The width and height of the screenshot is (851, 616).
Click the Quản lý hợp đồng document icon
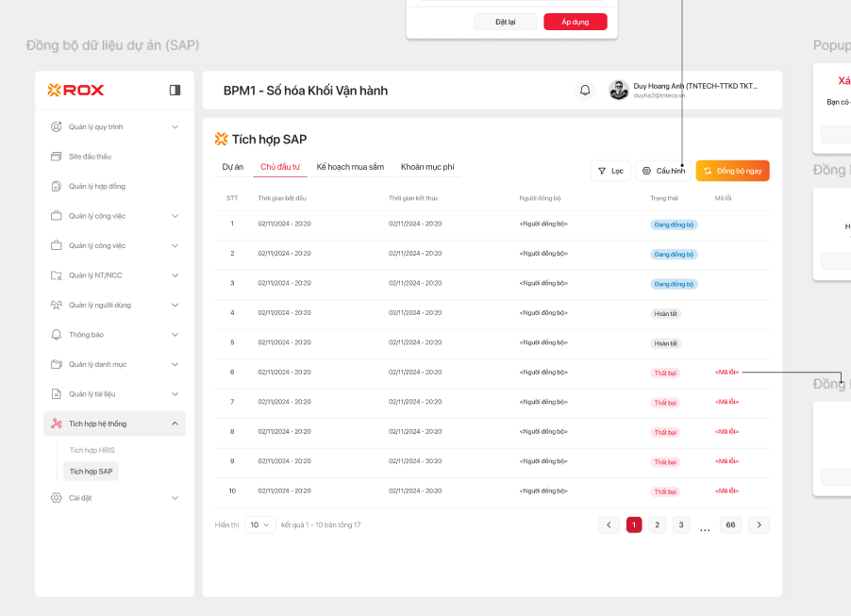click(x=57, y=187)
